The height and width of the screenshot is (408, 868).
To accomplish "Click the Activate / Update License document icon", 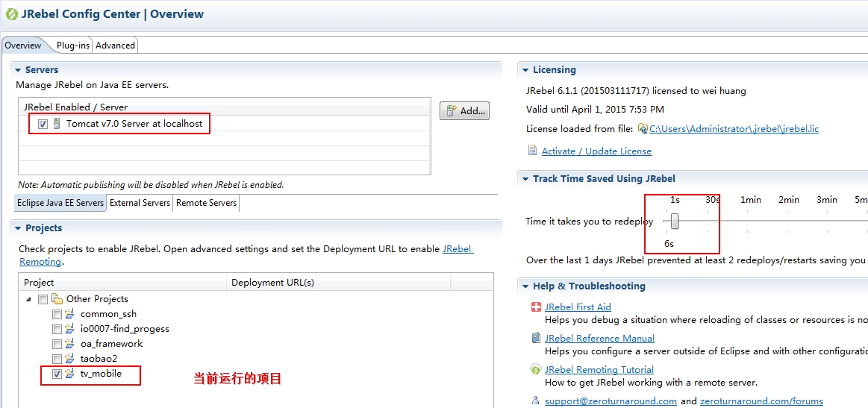I will tap(532, 151).
